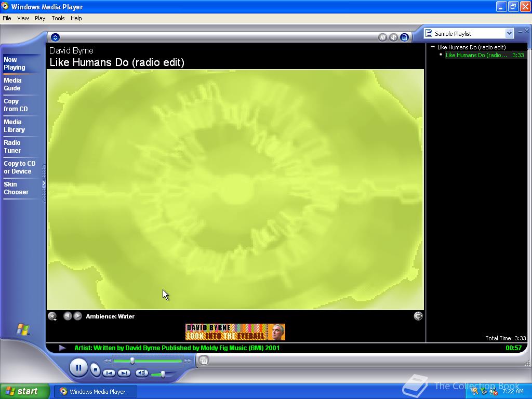532x399 pixels.
Task: Open the Help menu
Action: coord(76,18)
